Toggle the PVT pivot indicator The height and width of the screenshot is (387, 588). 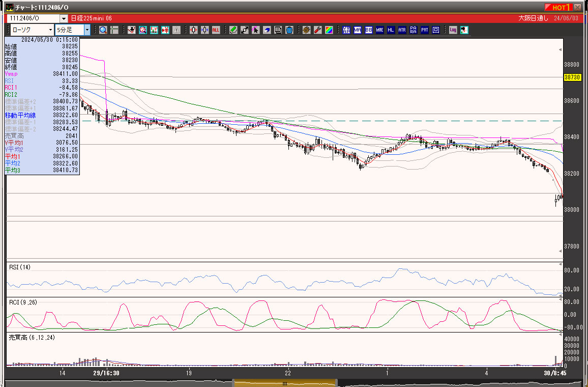pyautogui.click(x=425, y=30)
